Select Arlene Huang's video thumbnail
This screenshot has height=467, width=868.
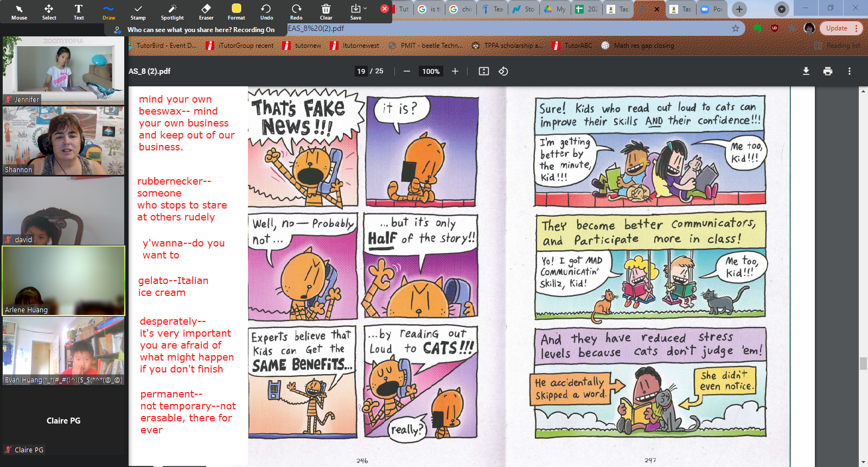pos(63,281)
